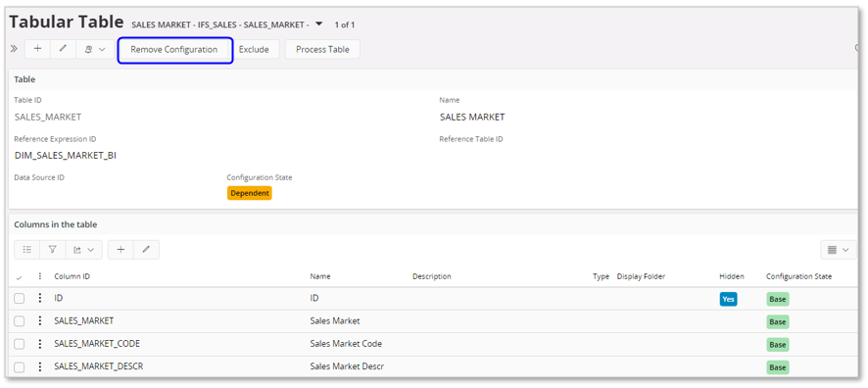868x388 pixels.
Task: Click the pencil edit icon in the top toolbar
Action: coord(63,49)
